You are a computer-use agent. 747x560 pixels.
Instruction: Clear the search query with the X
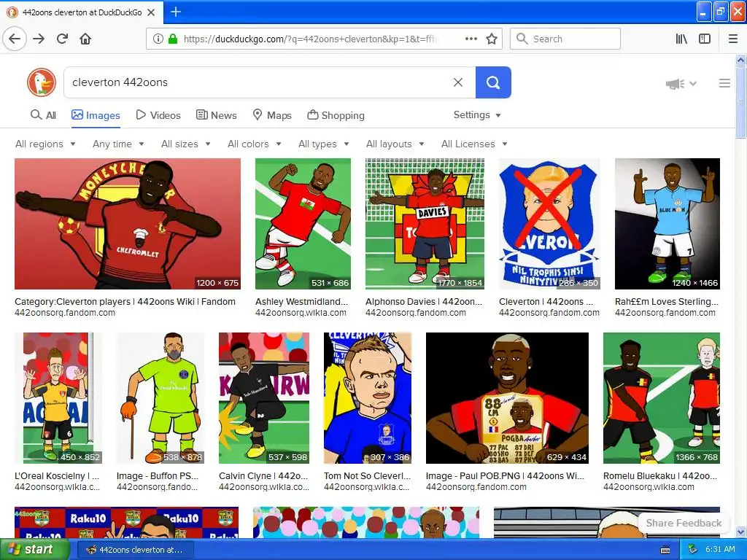coord(458,82)
